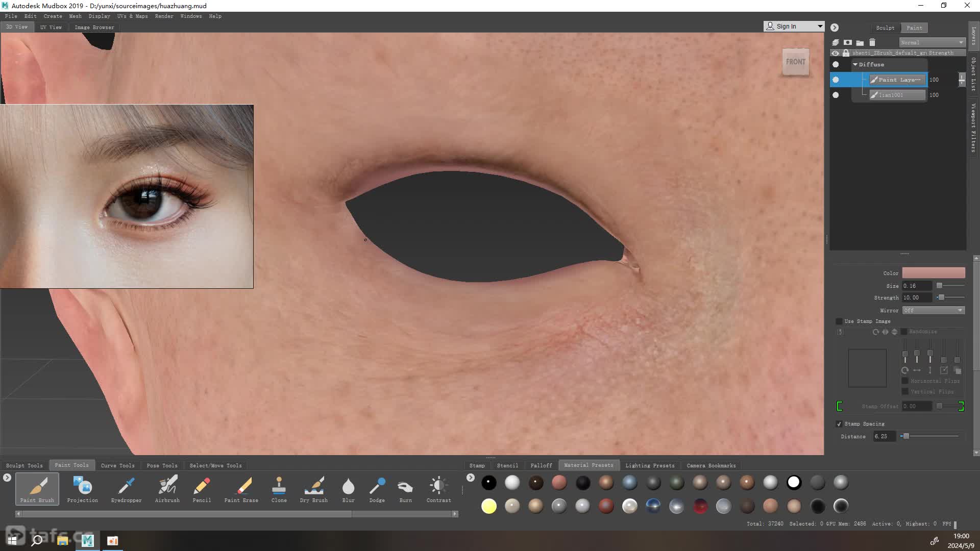Open the Pose Tools tab
This screenshot has width=980, height=551.
pyautogui.click(x=162, y=465)
